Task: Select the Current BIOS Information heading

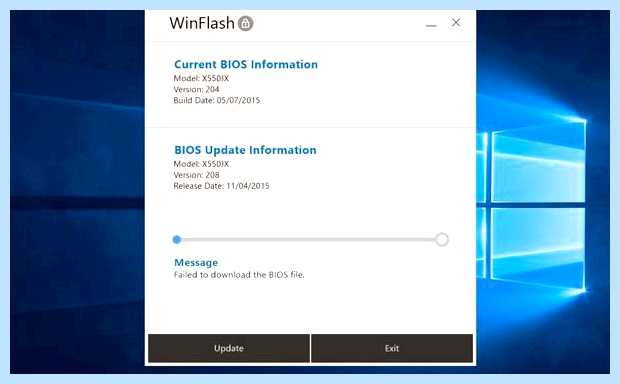Action: coord(246,64)
